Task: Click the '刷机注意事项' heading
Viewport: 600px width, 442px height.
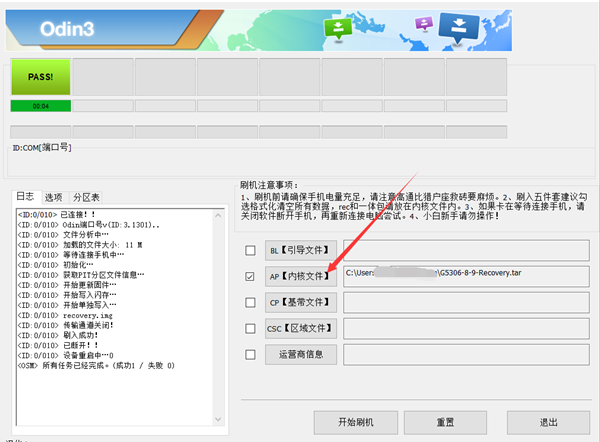Action: (x=269, y=185)
